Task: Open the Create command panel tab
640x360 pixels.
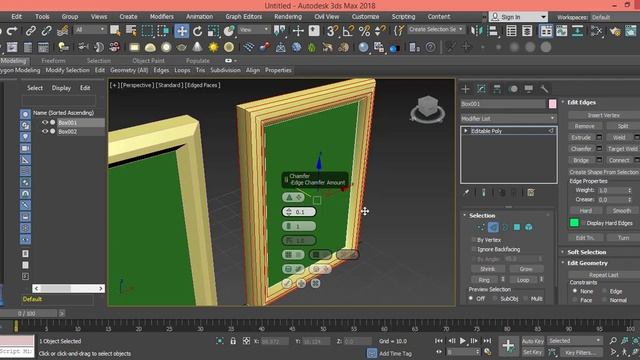Action: click(x=465, y=89)
